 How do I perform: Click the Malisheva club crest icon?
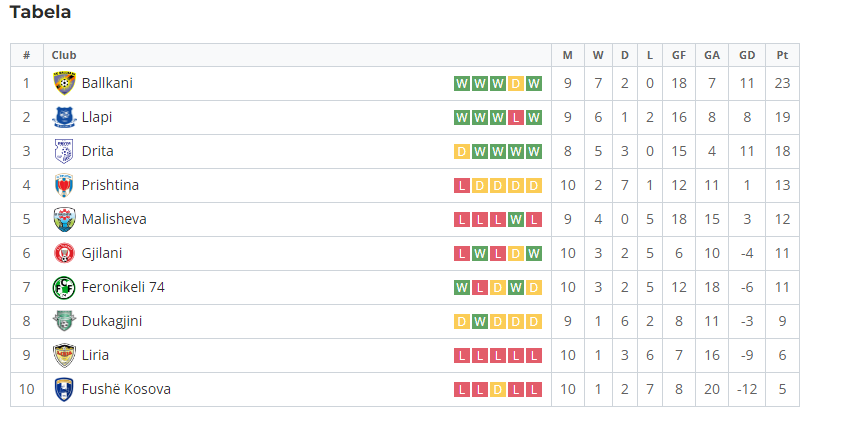tap(64, 220)
